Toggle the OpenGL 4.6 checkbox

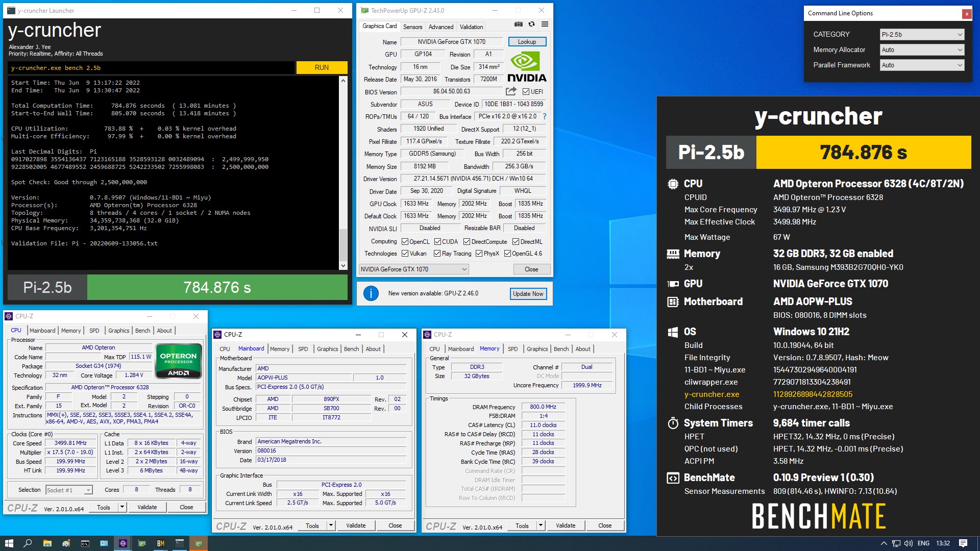click(507, 254)
